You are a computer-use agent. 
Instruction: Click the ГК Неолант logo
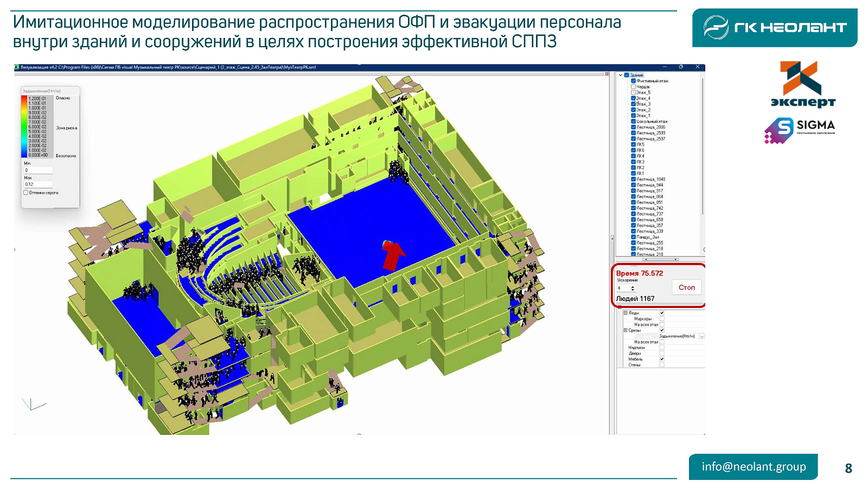click(774, 28)
